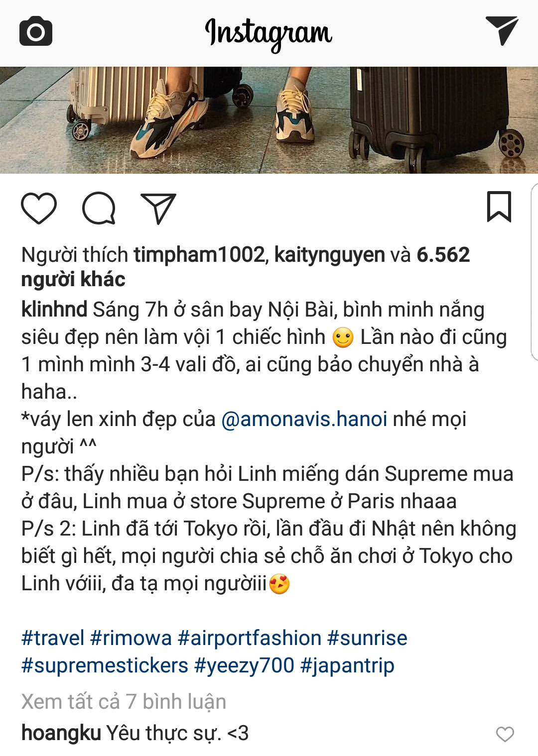Viewport: 538px width, 756px height.
Task: Tap the comment bubble icon
Action: 99,208
